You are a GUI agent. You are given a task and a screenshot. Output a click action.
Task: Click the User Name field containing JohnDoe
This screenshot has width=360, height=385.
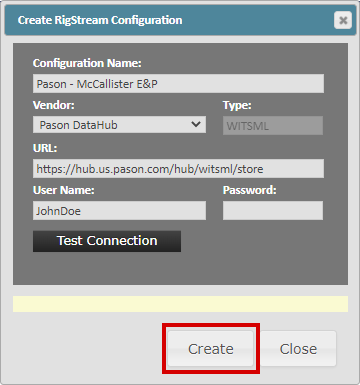pyautogui.click(x=119, y=210)
